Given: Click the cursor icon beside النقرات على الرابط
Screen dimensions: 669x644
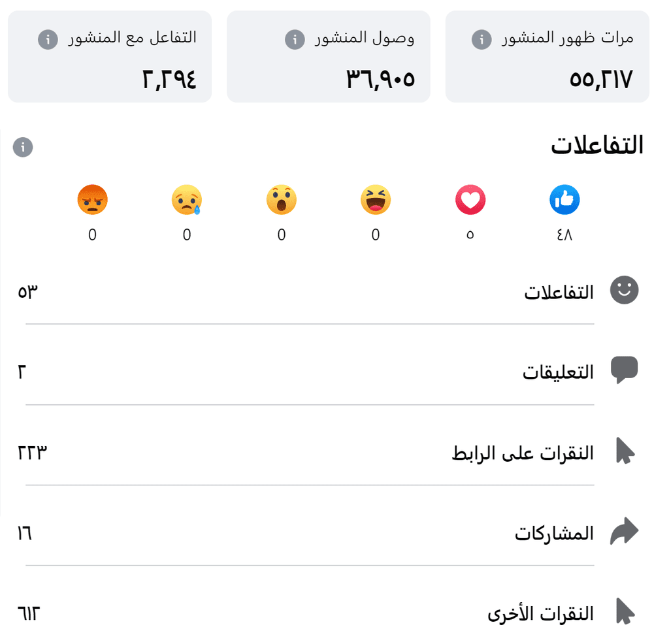Looking at the screenshot, I should click(x=625, y=451).
